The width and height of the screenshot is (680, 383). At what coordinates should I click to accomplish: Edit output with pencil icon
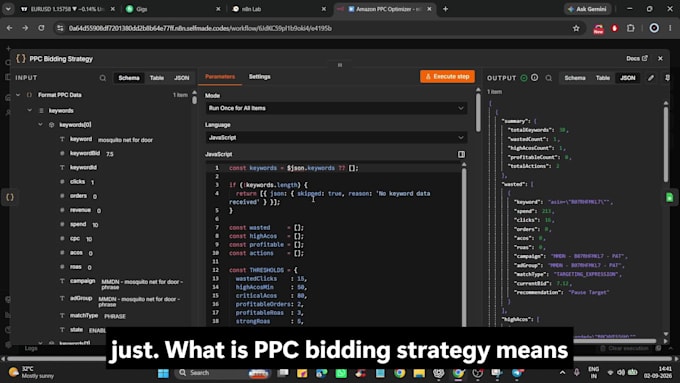click(x=651, y=78)
